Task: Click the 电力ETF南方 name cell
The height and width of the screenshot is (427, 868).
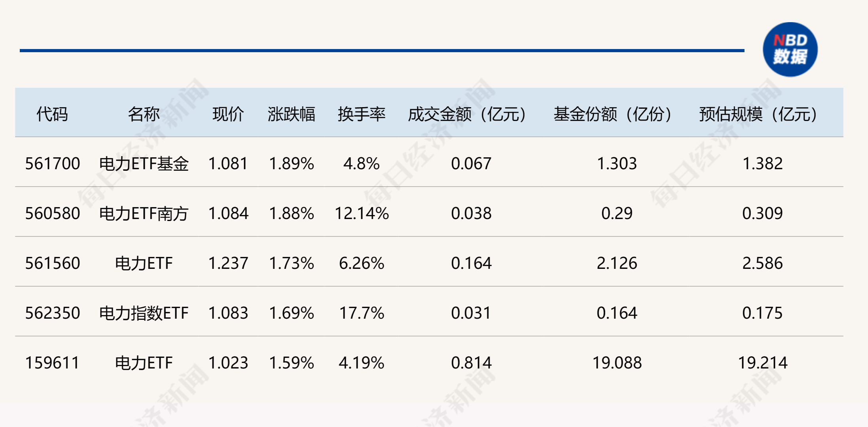Action: (x=144, y=213)
